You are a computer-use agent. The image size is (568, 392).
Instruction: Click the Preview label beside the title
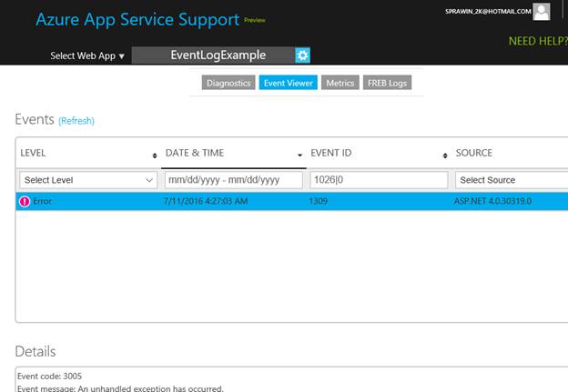click(255, 20)
